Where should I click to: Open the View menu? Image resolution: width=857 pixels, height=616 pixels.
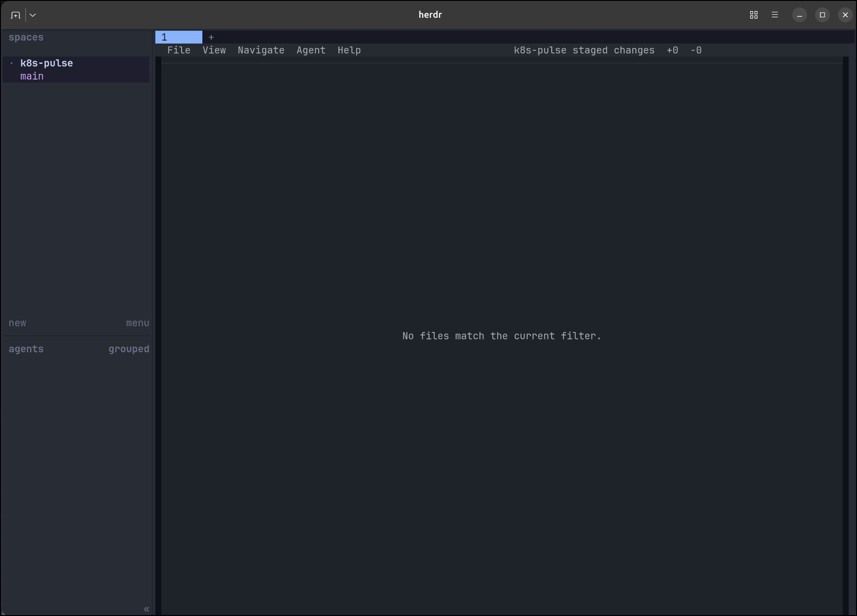214,50
